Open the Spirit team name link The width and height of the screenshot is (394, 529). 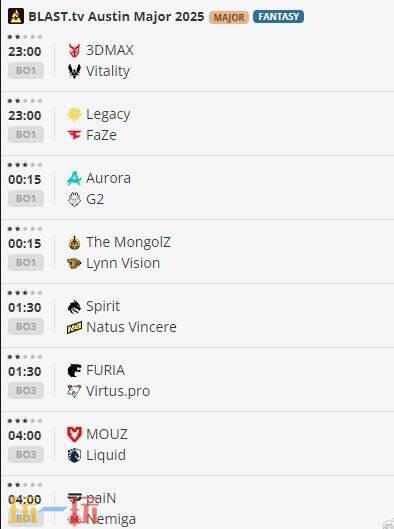[103, 306]
